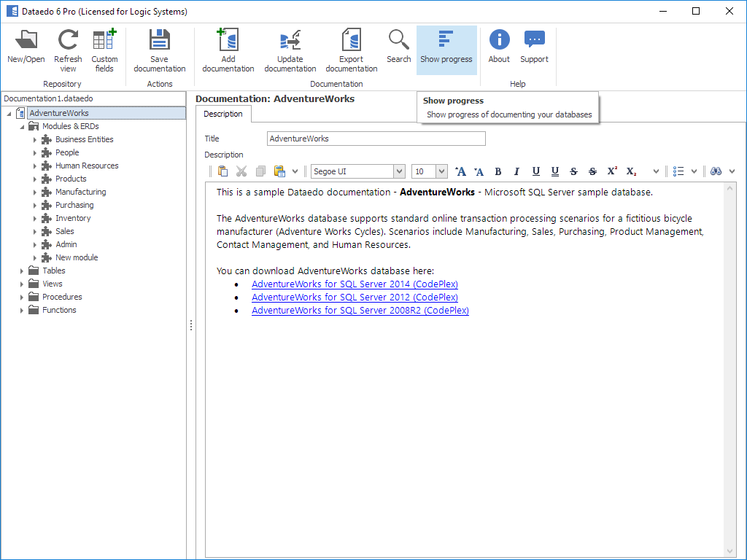Open the font name dropdown

pos(399,171)
